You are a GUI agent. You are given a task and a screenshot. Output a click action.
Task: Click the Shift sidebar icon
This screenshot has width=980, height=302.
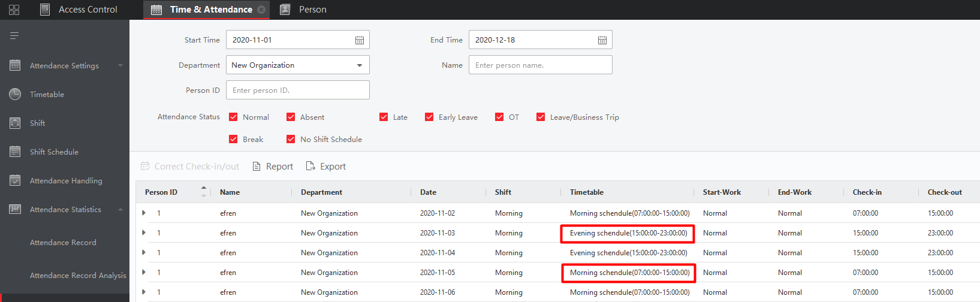pyautogui.click(x=15, y=123)
